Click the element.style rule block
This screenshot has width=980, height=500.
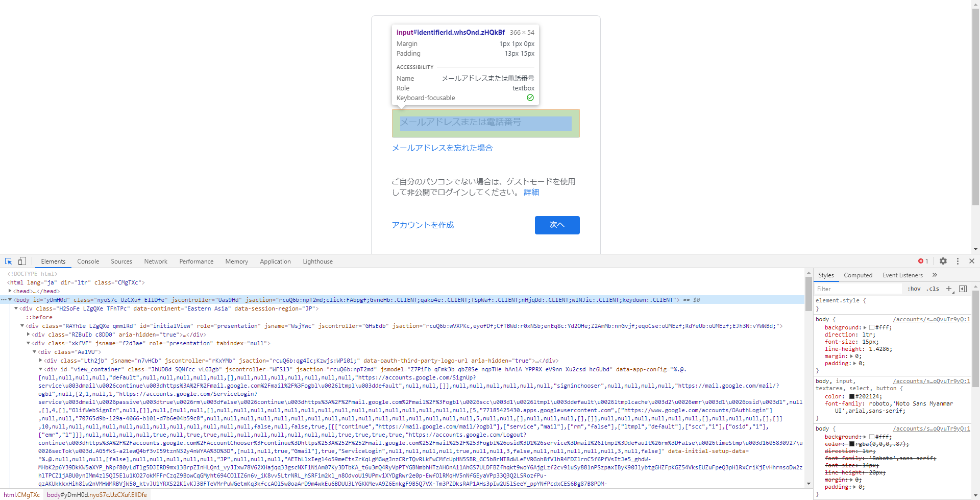pos(891,304)
